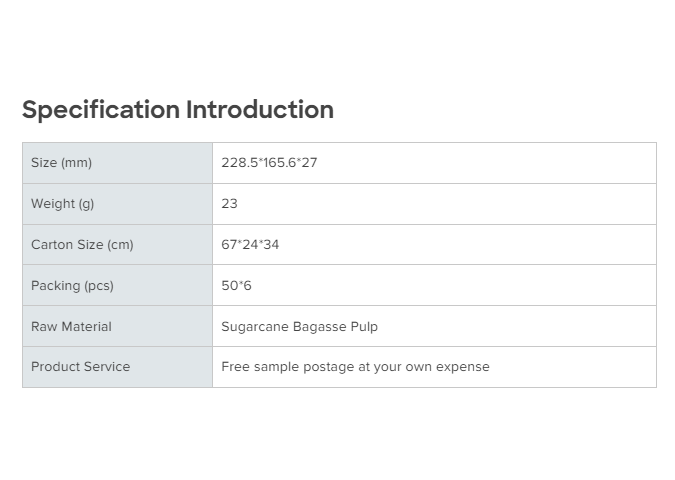Click the 228.5*165.6*27 size value
Screen dimensions: 675x480
pos(269,163)
